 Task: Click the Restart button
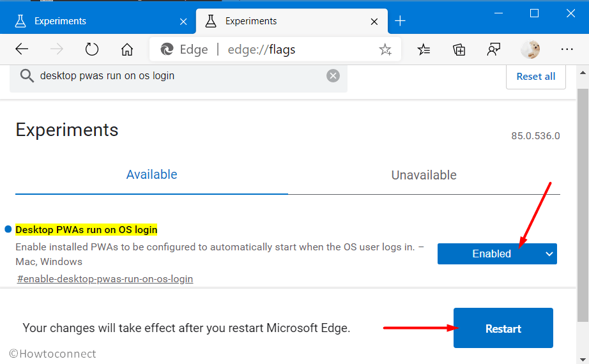503,328
